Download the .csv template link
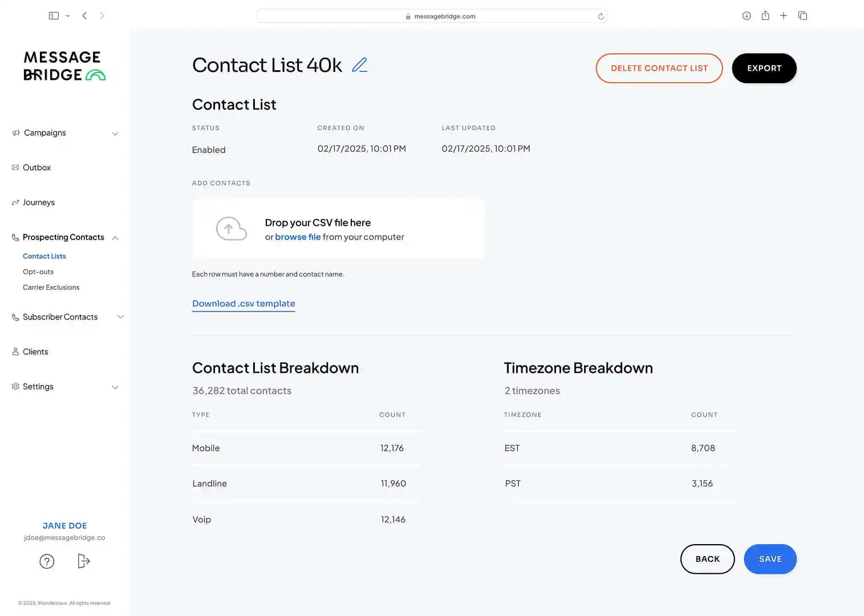 (x=244, y=304)
